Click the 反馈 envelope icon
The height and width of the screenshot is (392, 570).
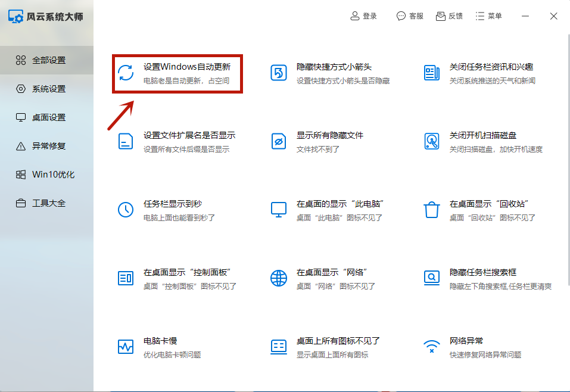[441, 16]
